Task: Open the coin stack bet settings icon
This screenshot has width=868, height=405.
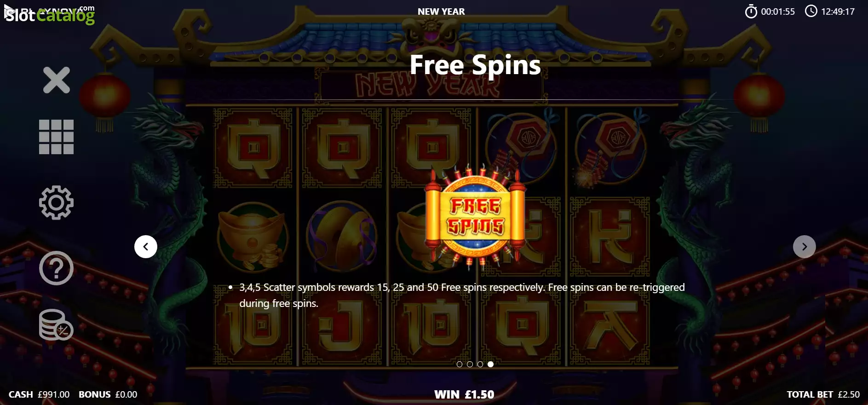Action: click(56, 325)
